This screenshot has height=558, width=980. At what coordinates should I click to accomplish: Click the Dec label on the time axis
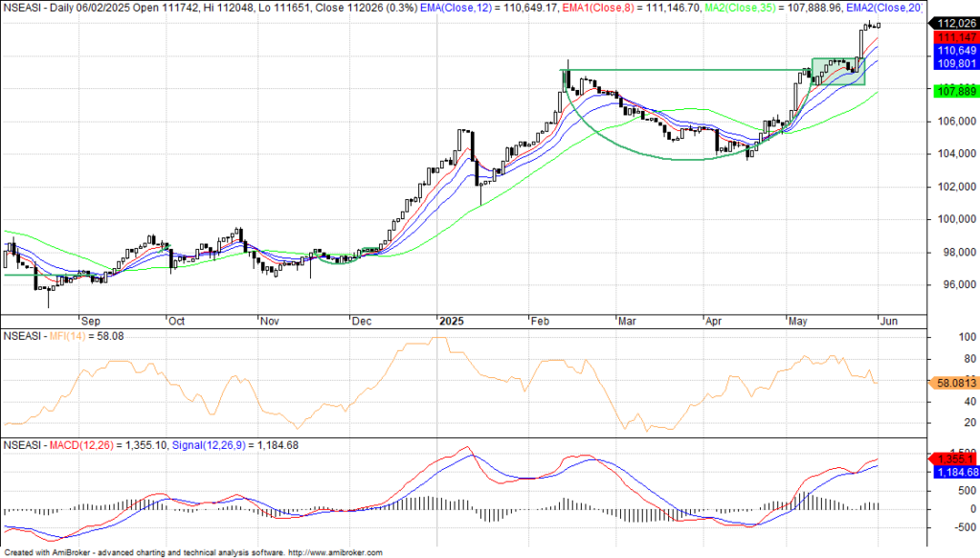pos(362,322)
